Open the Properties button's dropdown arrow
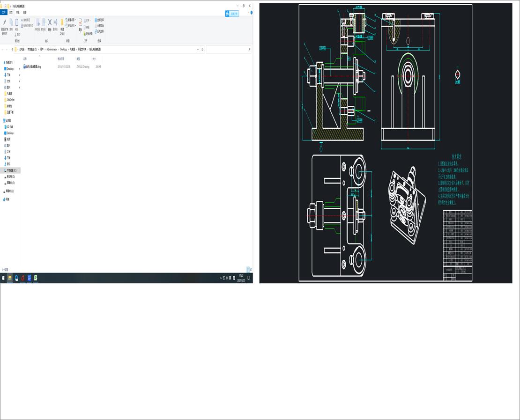 80,32
